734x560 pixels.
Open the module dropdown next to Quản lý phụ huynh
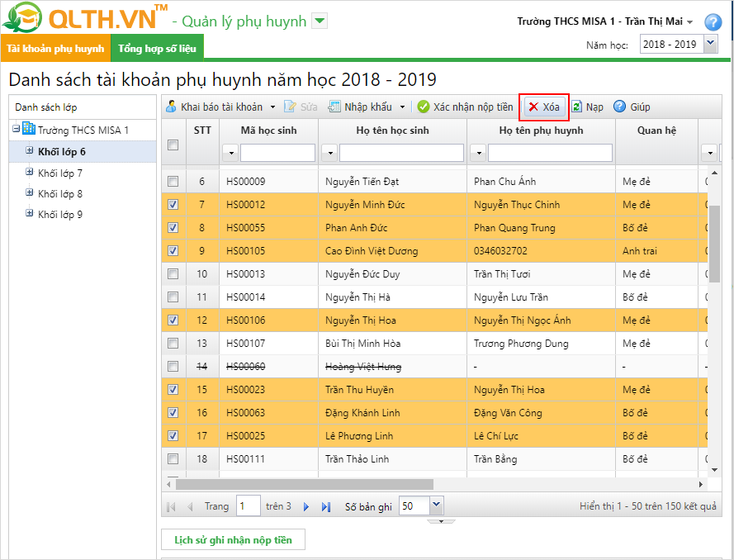tap(320, 21)
